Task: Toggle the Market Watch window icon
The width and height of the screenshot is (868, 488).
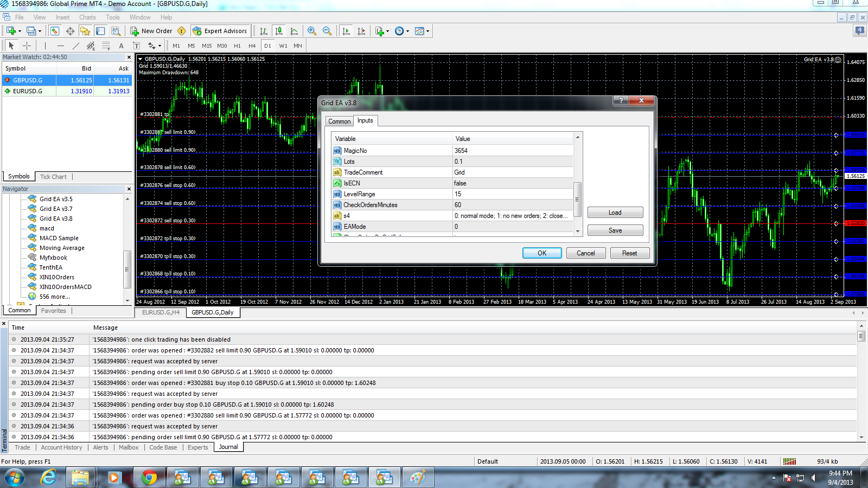Action: click(55, 31)
